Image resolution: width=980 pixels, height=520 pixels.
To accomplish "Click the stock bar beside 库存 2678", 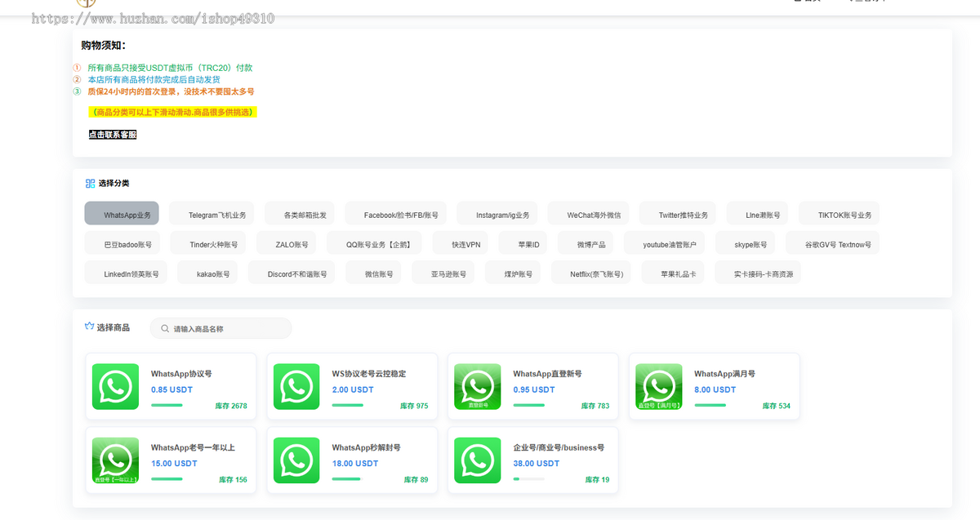I will point(167,405).
